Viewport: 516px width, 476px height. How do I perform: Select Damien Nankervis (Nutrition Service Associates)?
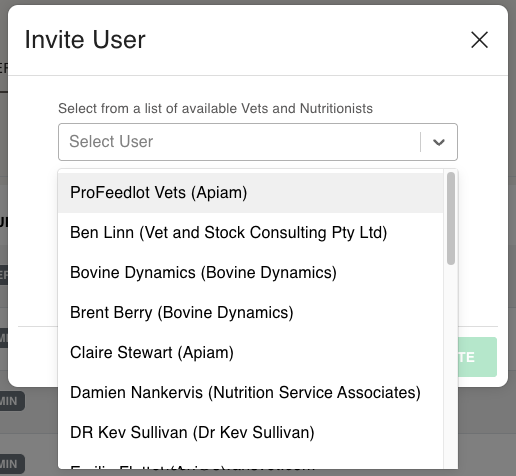point(250,393)
